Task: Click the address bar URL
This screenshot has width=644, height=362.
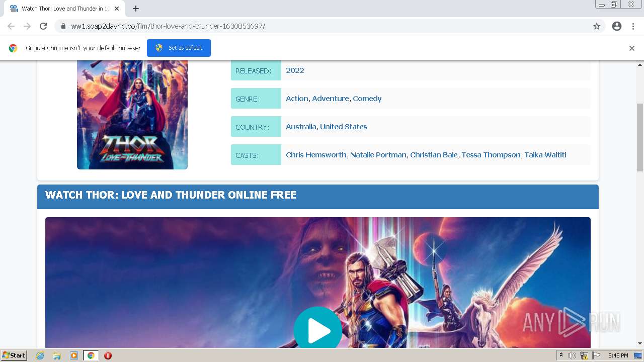Action: click(x=168, y=26)
